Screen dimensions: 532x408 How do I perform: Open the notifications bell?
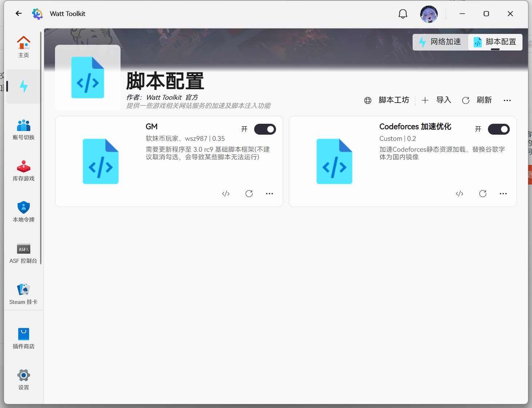point(403,14)
